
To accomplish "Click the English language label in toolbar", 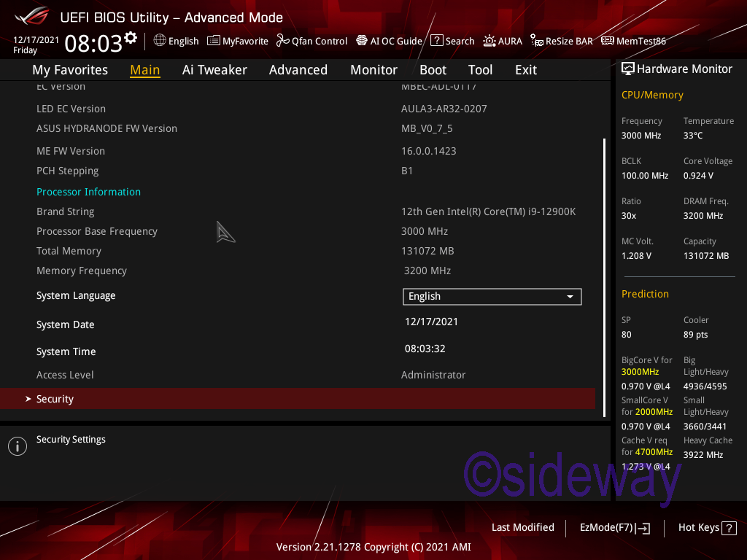I will (x=183, y=41).
